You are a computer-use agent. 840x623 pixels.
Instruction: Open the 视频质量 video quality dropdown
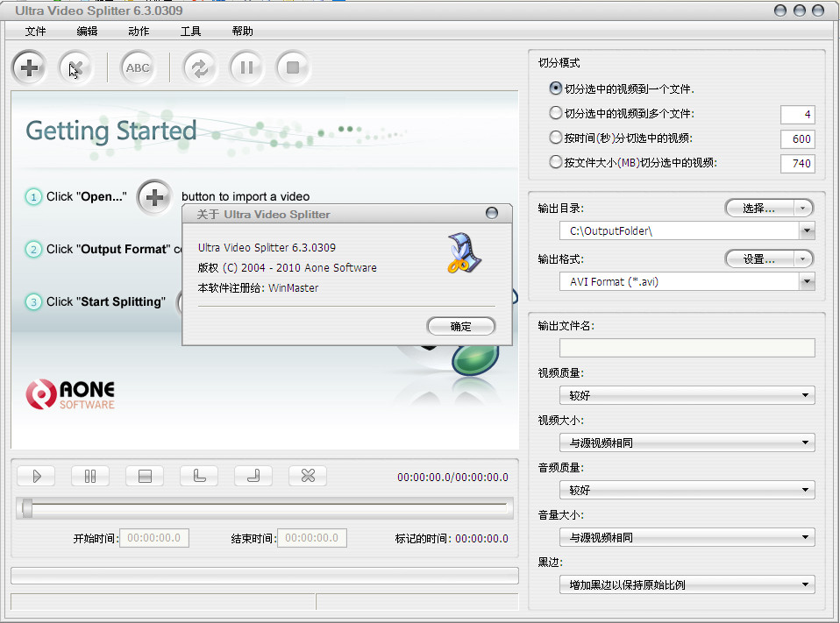[687, 395]
